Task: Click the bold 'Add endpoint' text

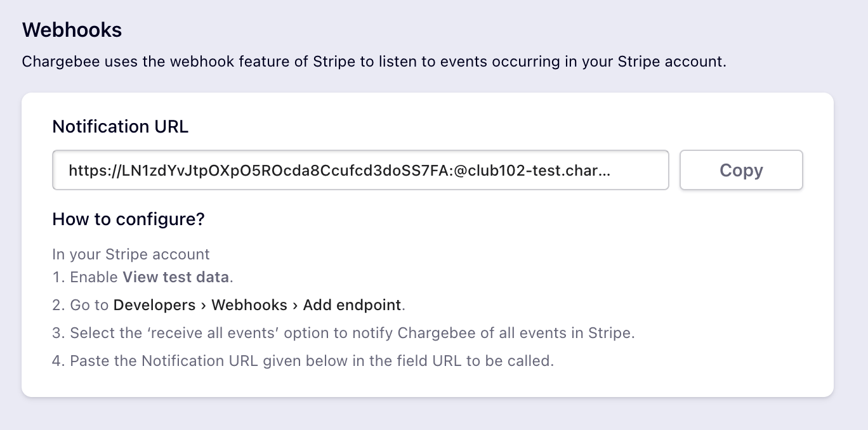Action: click(x=352, y=305)
